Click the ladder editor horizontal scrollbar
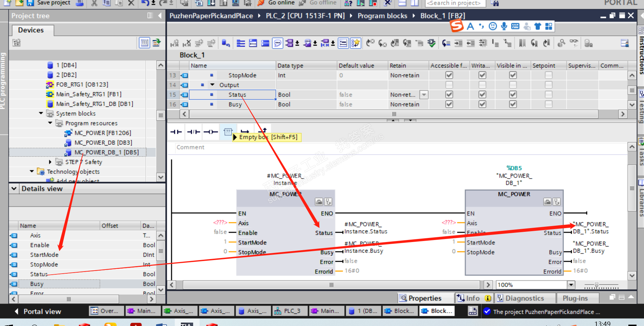 [x=331, y=285]
